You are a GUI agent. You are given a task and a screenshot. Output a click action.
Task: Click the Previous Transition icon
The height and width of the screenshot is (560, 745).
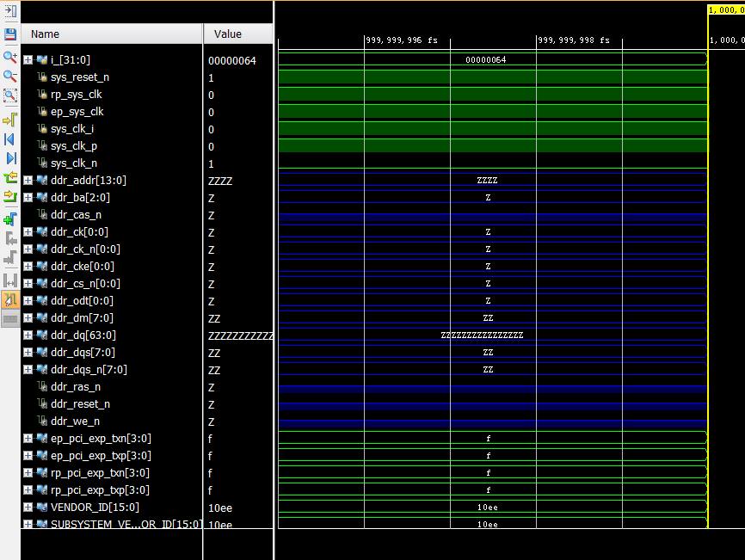coord(10,178)
